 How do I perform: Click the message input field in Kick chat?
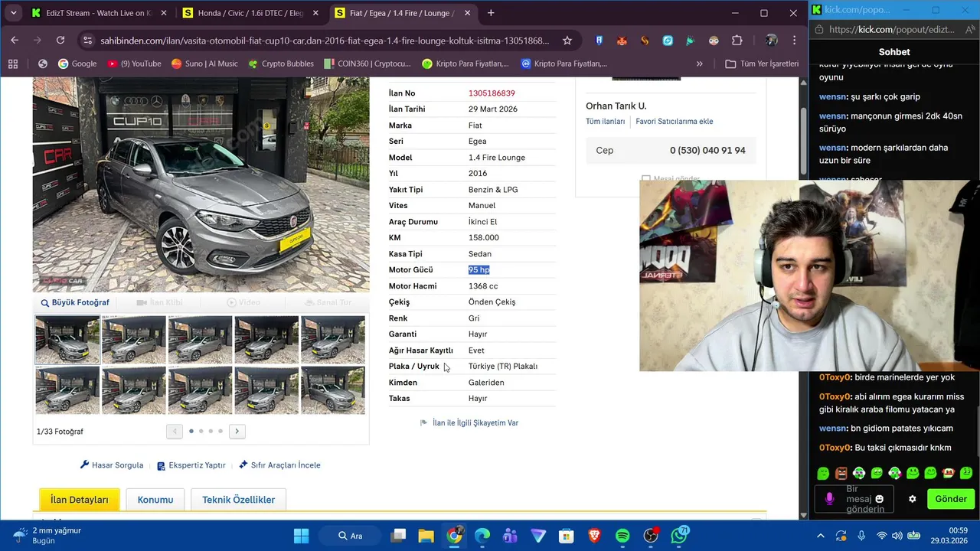[854, 499]
